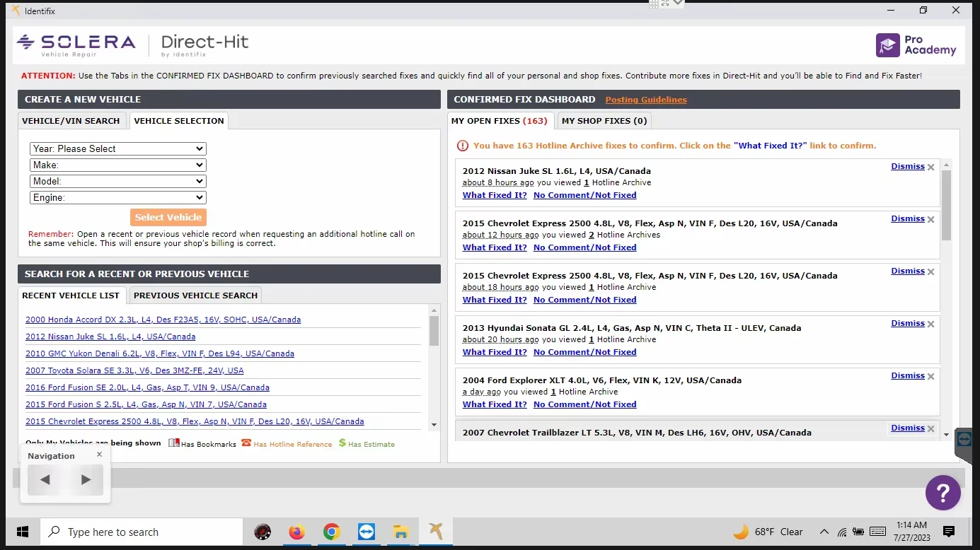The width and height of the screenshot is (980, 550).
Task: Expand the Year: Please Select dropdown
Action: point(118,148)
